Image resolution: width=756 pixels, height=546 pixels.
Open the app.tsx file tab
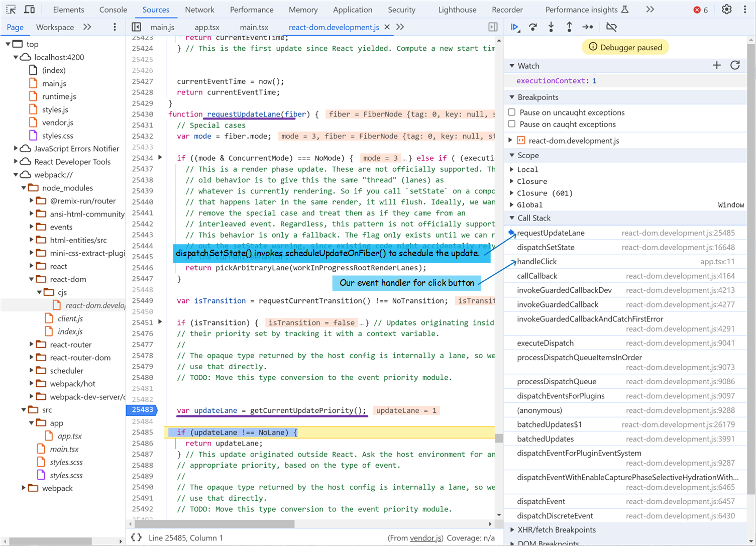coord(207,27)
